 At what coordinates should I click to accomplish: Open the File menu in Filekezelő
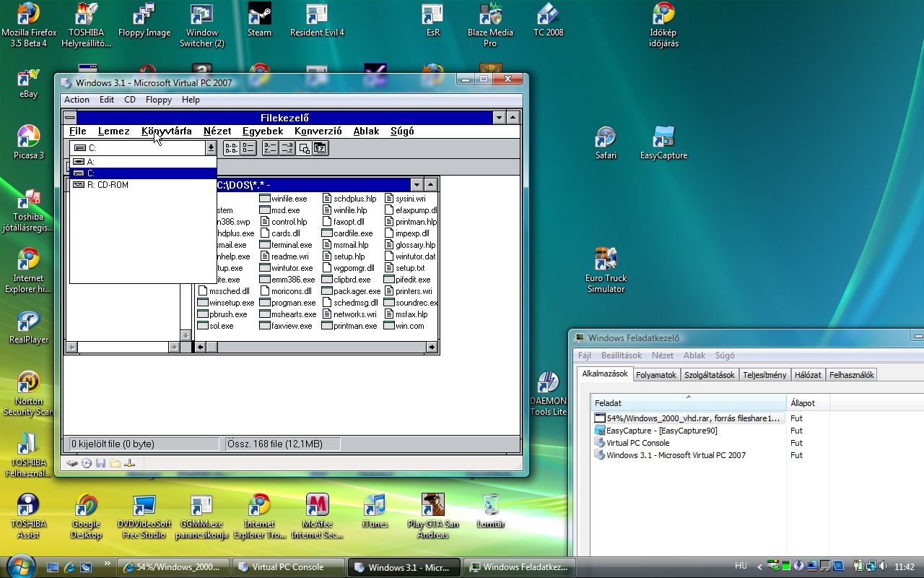click(x=77, y=131)
